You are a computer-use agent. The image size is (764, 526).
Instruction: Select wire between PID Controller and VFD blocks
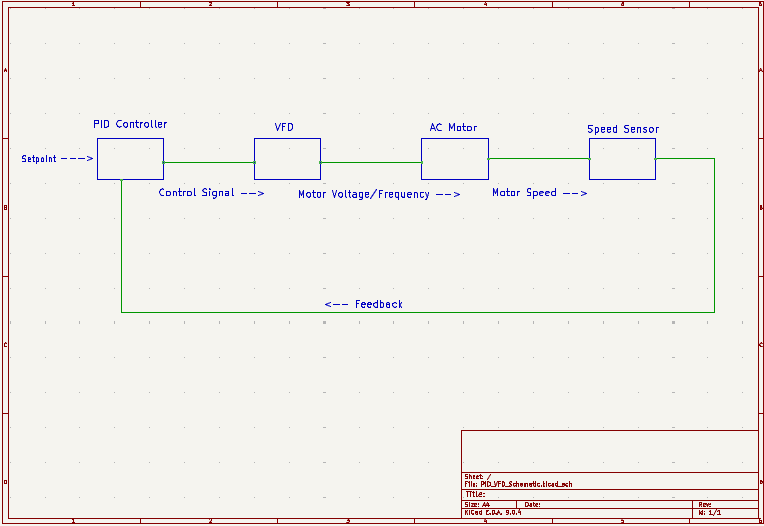tap(209, 163)
